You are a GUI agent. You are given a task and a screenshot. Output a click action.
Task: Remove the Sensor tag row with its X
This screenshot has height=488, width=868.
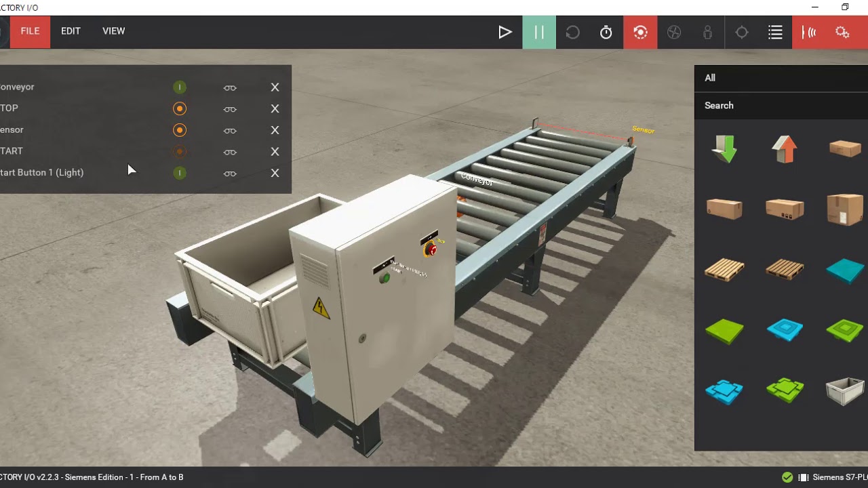pyautogui.click(x=275, y=130)
